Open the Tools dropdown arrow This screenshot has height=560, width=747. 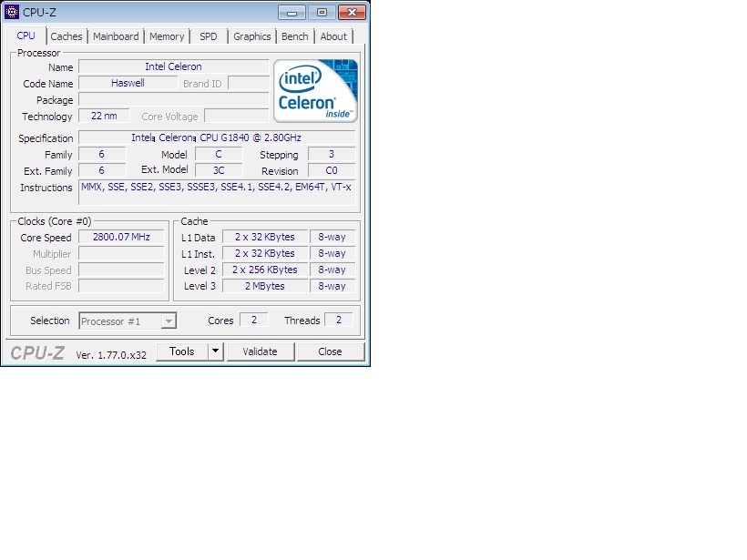[215, 351]
